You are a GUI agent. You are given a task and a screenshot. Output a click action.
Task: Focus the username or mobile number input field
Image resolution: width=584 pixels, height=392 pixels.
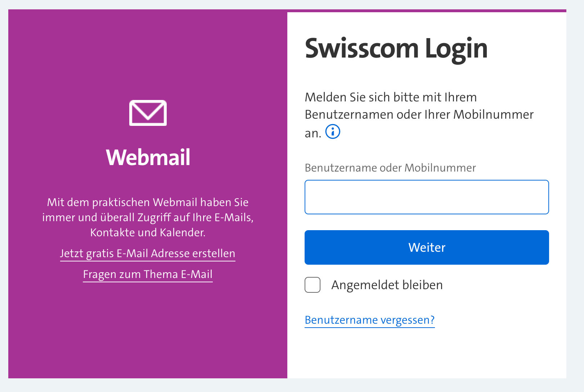pyautogui.click(x=427, y=197)
